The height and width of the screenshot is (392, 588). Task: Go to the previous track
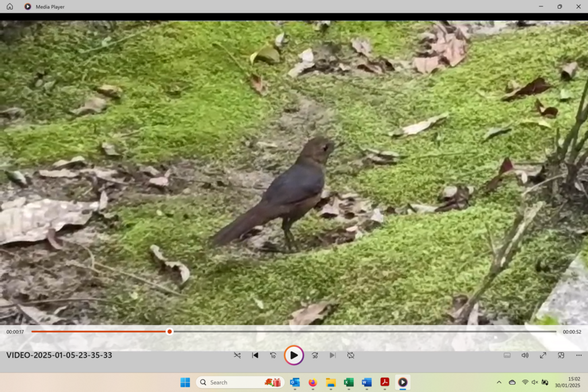[x=255, y=355]
